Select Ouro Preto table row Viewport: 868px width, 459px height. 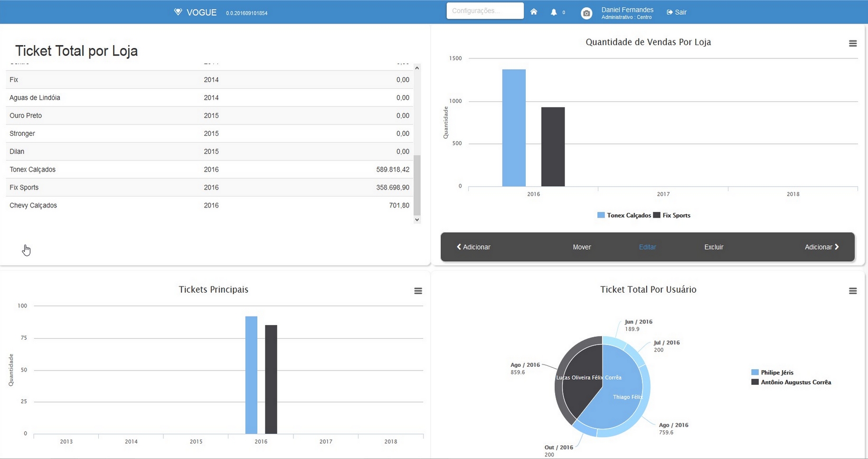coord(209,116)
